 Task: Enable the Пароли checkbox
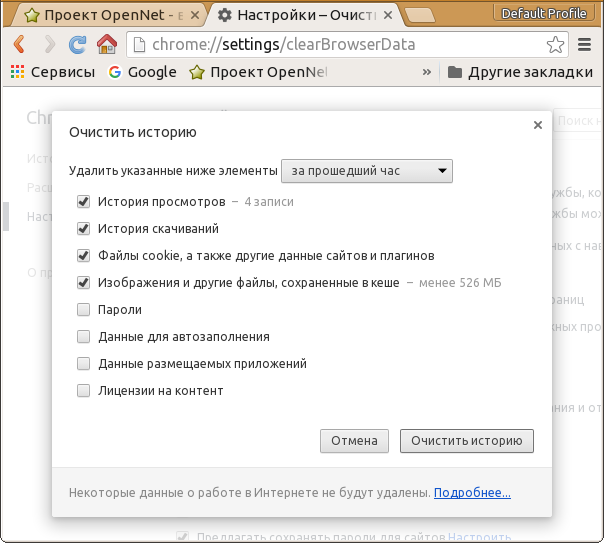tap(84, 310)
